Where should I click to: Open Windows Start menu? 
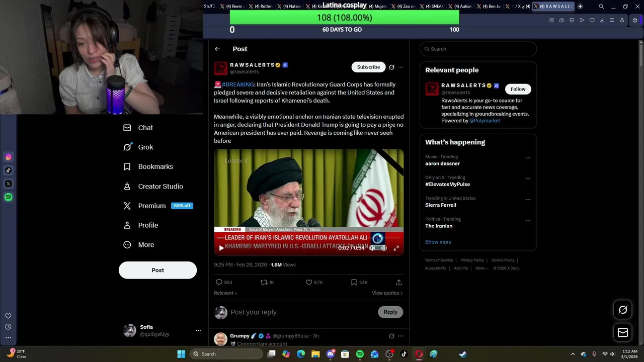(181, 354)
